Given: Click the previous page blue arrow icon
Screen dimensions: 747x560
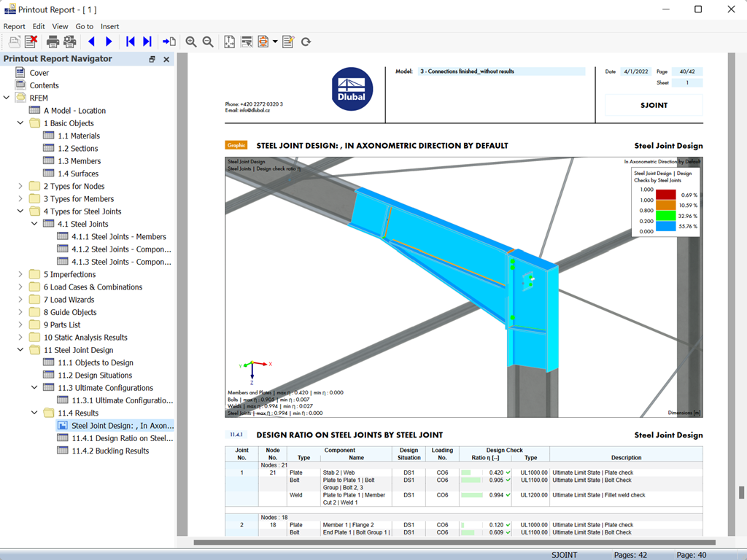Looking at the screenshot, I should coord(92,42).
